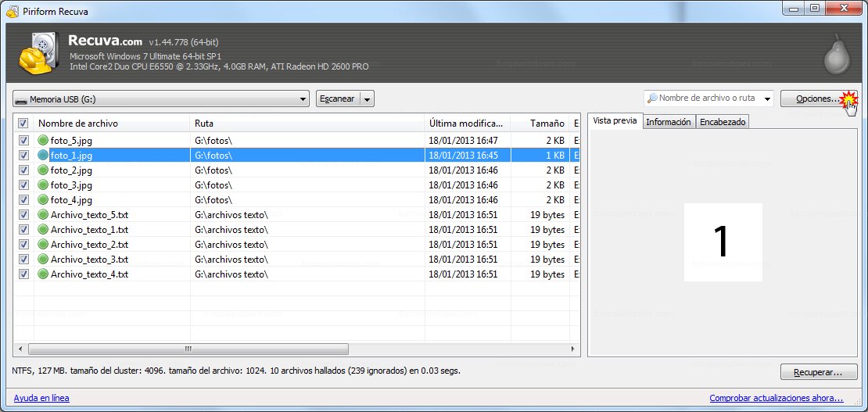Select the Archivo_texto_2.txt file name
The width and height of the screenshot is (868, 412).
click(x=90, y=244)
